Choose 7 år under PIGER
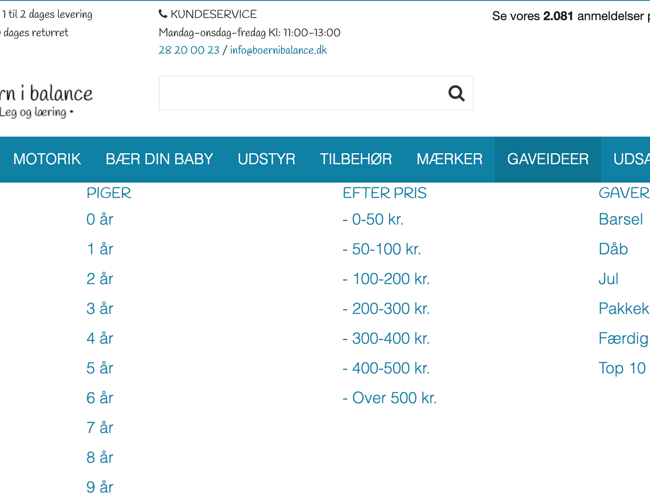 [x=99, y=428]
